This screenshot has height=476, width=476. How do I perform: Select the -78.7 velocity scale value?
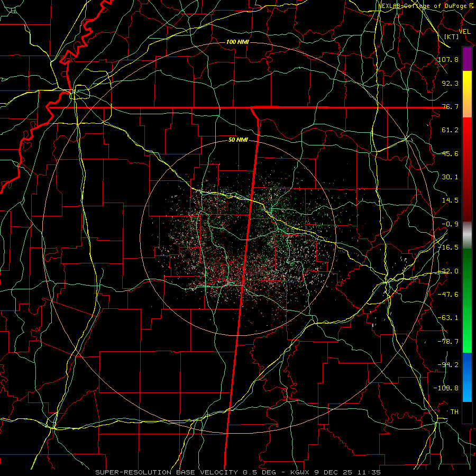[448, 342]
